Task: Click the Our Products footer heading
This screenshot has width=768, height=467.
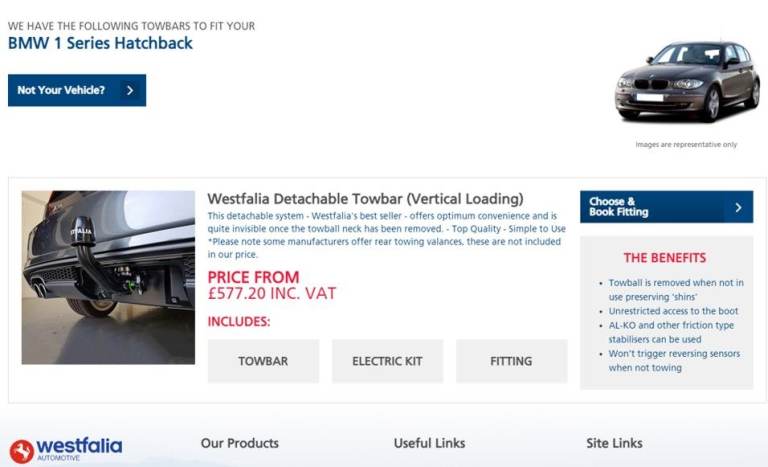Action: [x=240, y=443]
